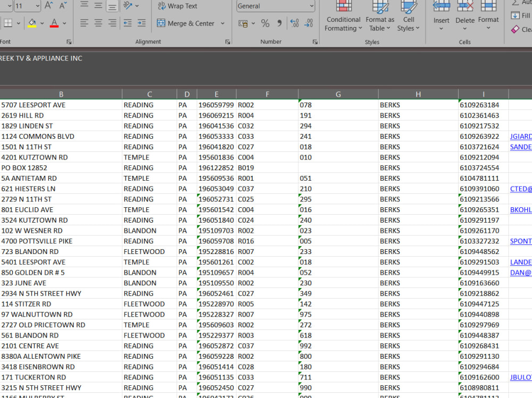The width and height of the screenshot is (532, 398).
Task: Click the Insert cells icon
Action: (x=442, y=6)
